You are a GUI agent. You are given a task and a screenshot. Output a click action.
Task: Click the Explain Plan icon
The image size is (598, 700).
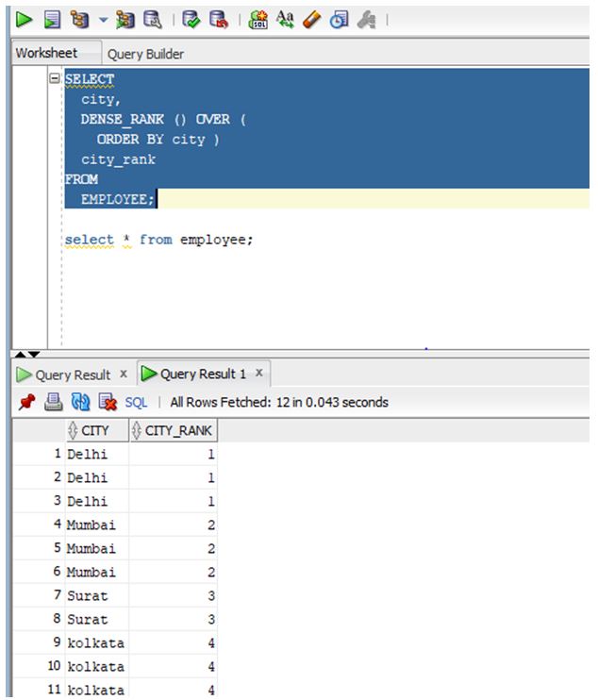point(80,20)
